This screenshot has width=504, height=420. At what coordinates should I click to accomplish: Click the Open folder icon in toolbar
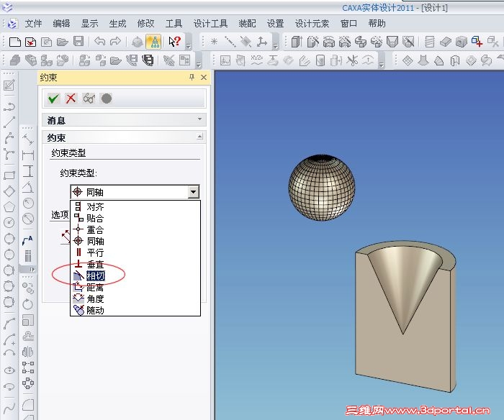[x=63, y=42]
